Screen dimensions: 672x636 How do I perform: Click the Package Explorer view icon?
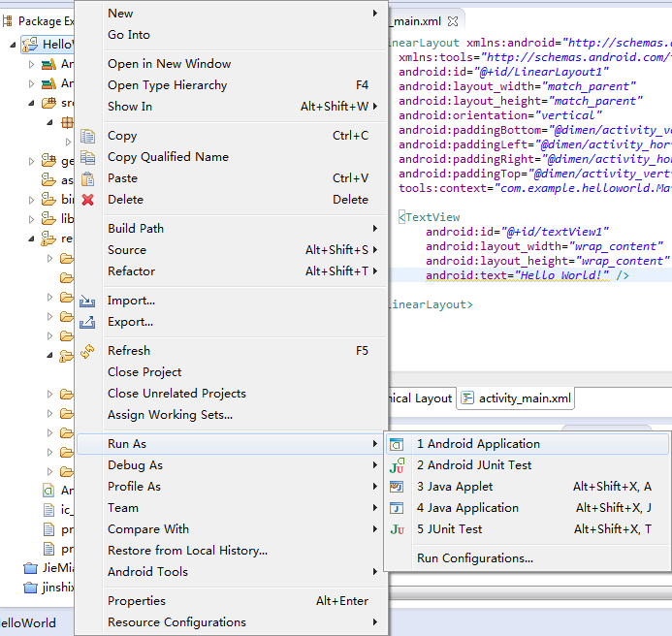(8, 21)
